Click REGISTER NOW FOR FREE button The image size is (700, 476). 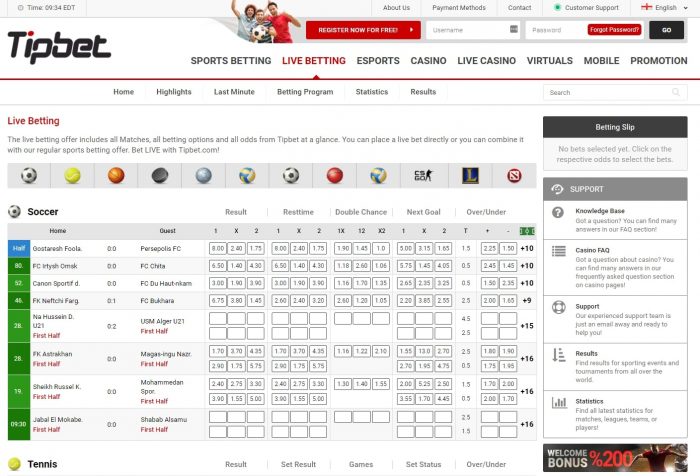[x=363, y=30]
